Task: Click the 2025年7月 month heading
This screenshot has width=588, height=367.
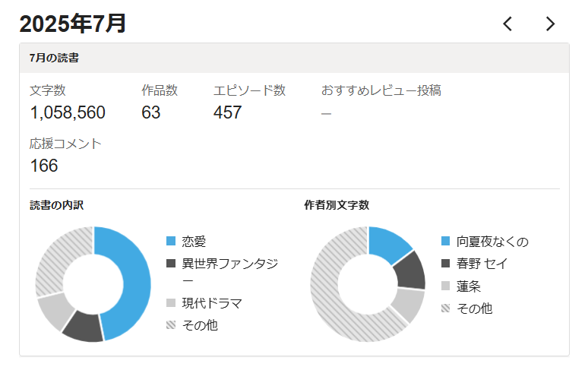Action: coord(73,24)
